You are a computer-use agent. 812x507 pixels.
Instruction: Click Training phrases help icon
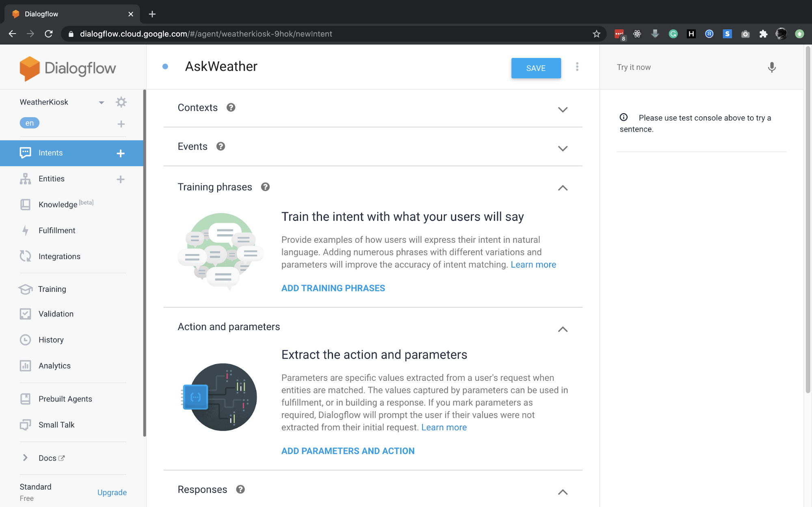[x=265, y=187]
